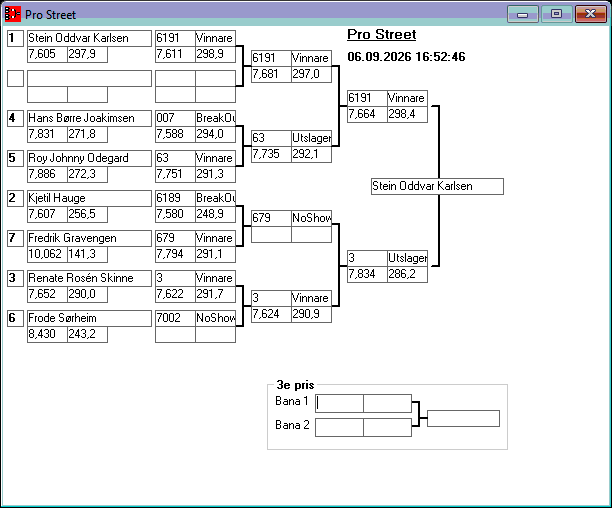
Task: Click the 7,664 semifinal time cell
Action: tap(367, 114)
